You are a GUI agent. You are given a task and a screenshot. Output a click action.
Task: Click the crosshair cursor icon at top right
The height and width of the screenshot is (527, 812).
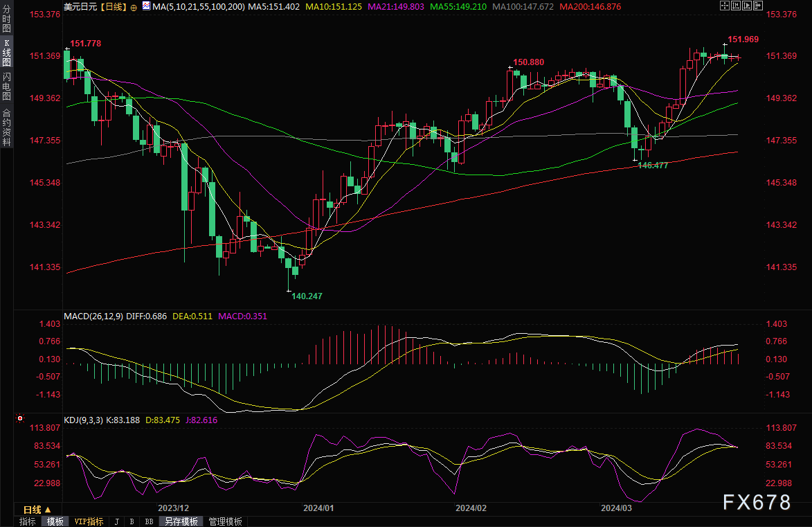[725, 6]
